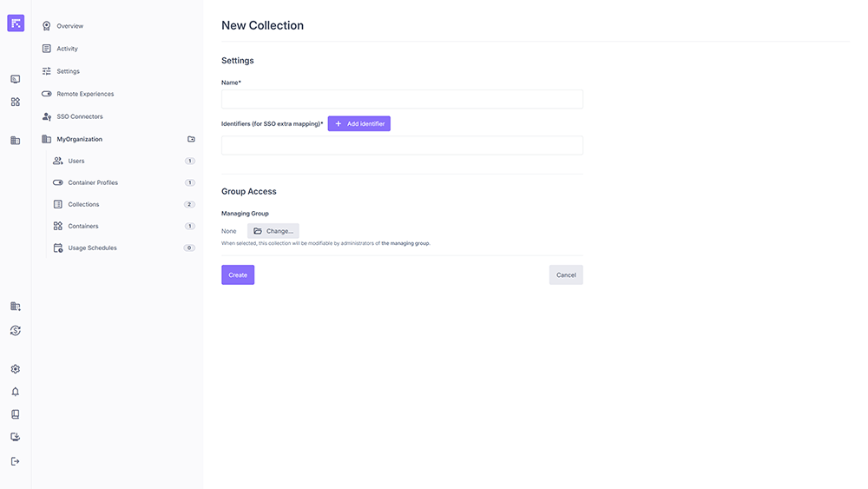Select Container Profiles under MyOrganization
Image resolution: width=868 pixels, height=489 pixels.
pyautogui.click(x=93, y=182)
